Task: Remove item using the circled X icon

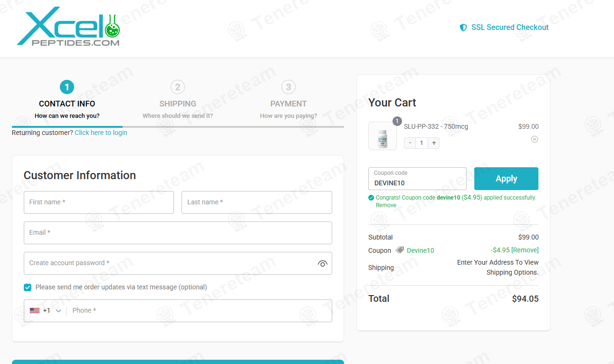Action: [535, 139]
